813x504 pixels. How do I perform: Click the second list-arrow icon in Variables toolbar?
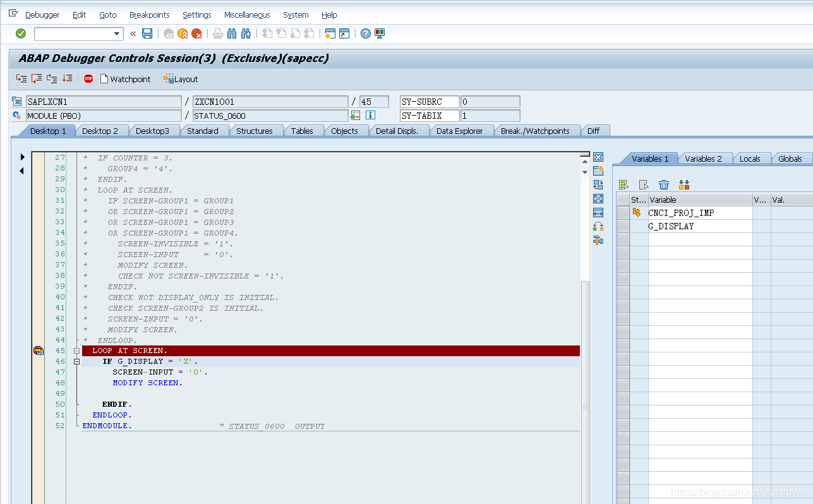(644, 184)
